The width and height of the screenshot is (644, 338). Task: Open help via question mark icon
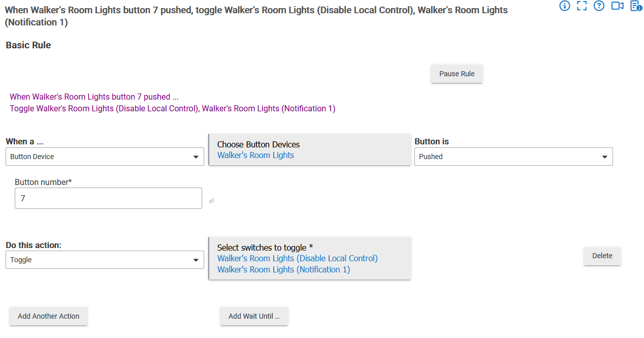(599, 6)
